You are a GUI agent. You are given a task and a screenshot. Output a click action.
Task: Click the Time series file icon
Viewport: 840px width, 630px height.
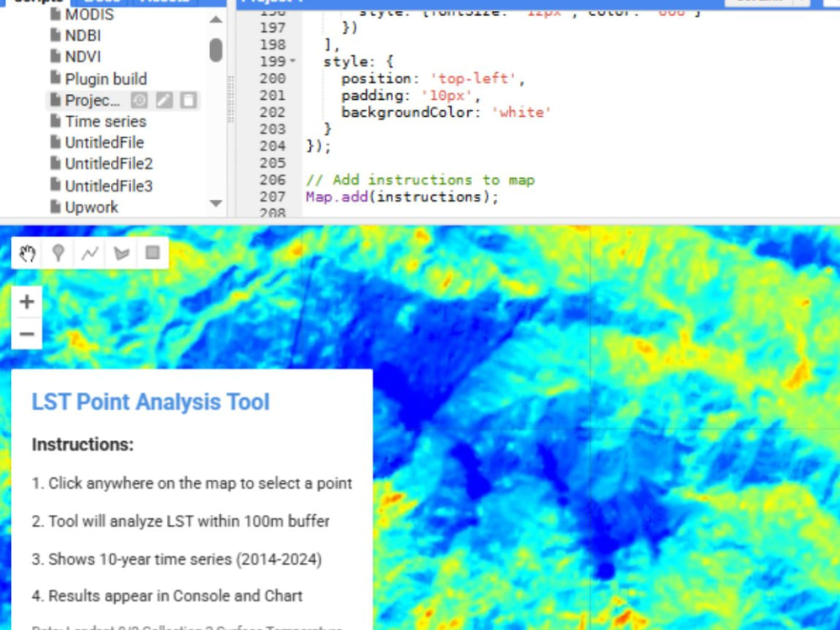[55, 120]
